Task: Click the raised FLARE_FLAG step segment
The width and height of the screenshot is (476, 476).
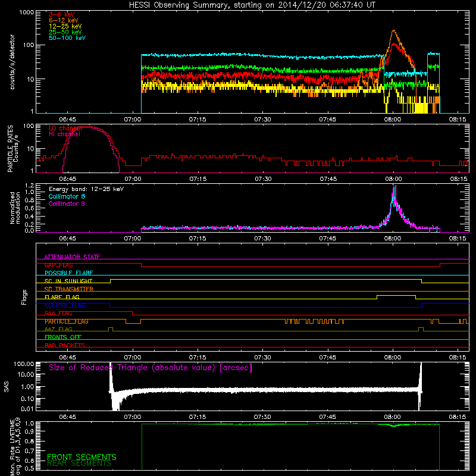Action: (x=396, y=295)
